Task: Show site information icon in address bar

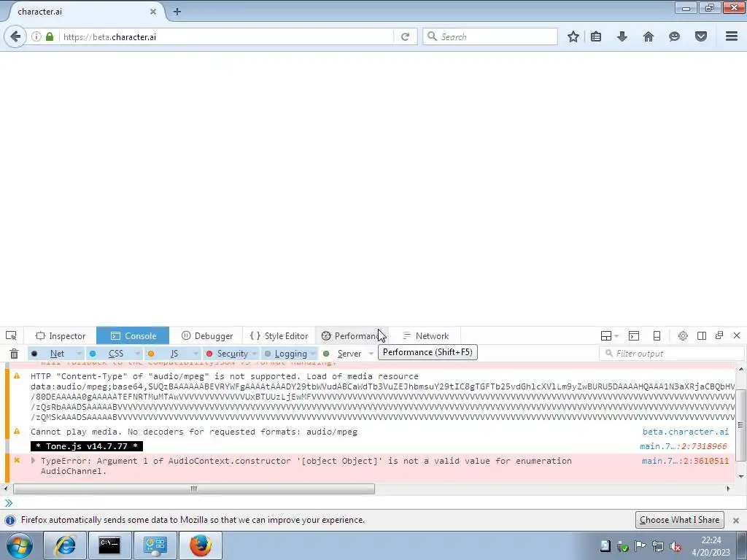Action: point(36,36)
